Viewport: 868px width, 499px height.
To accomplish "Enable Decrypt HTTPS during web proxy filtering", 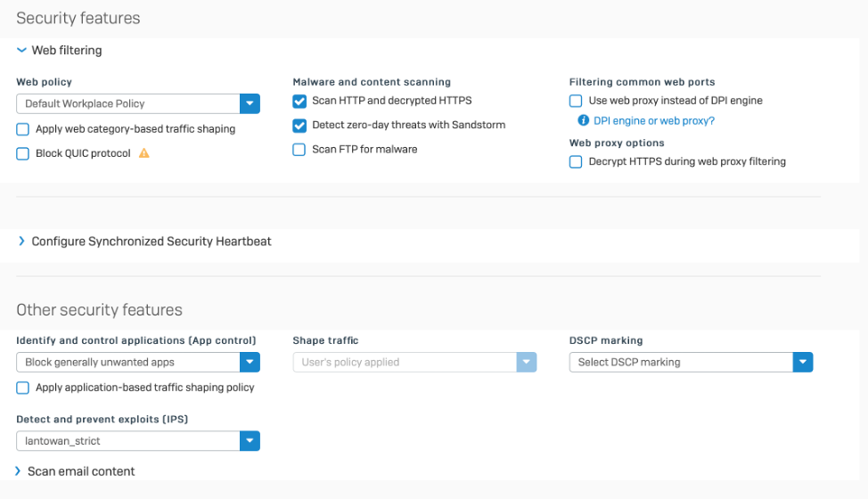I will (x=576, y=161).
